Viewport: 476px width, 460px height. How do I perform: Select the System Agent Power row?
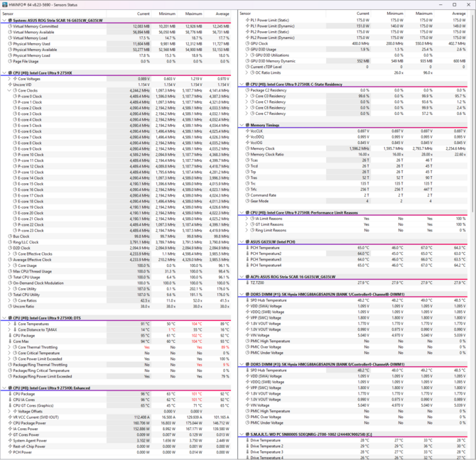click(x=116, y=441)
